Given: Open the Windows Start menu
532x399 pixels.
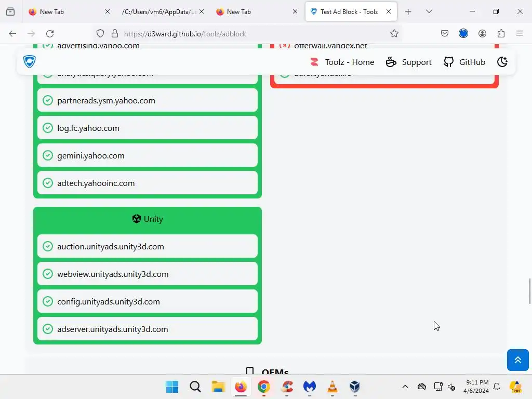Looking at the screenshot, I should [x=172, y=387].
